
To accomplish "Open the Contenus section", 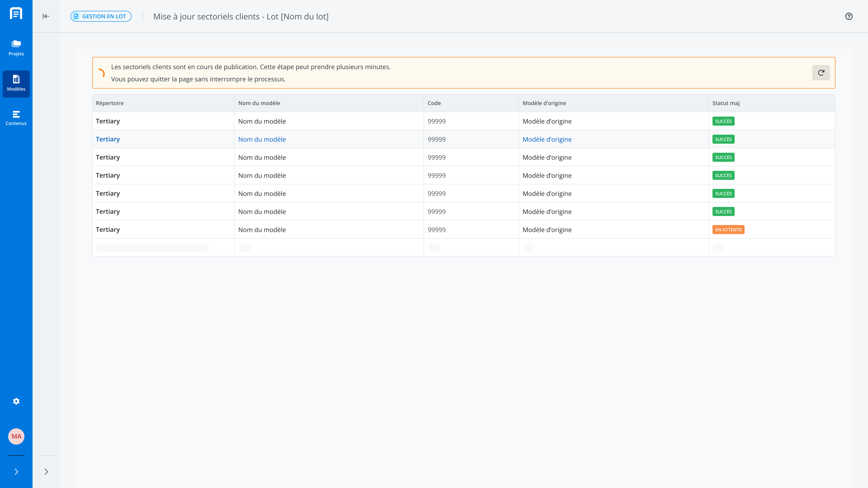I will click(x=16, y=118).
